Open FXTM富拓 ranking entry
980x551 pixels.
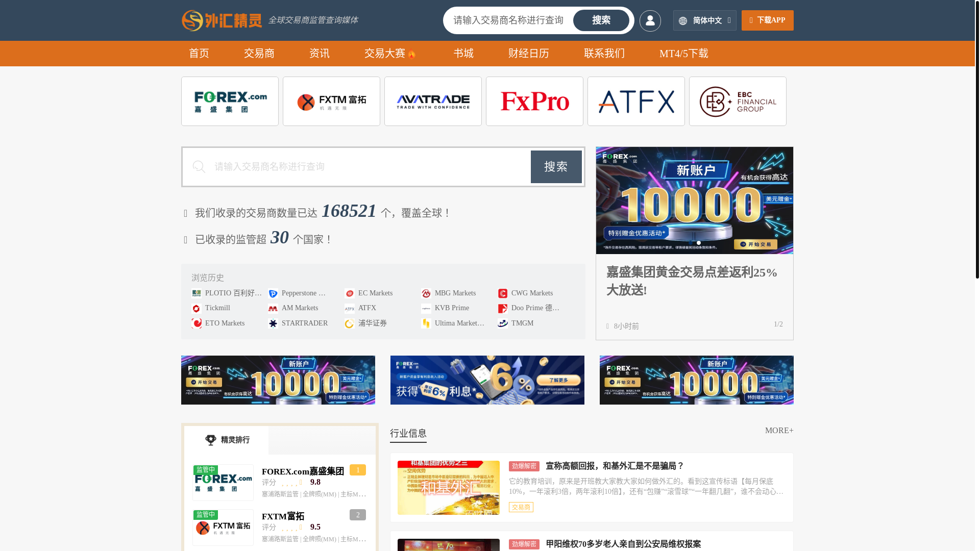(283, 516)
